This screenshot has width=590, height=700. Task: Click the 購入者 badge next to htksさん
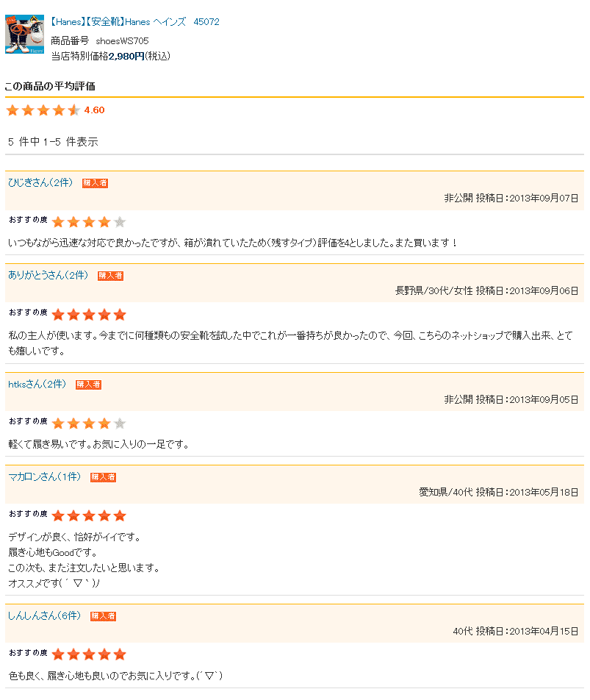(x=88, y=385)
